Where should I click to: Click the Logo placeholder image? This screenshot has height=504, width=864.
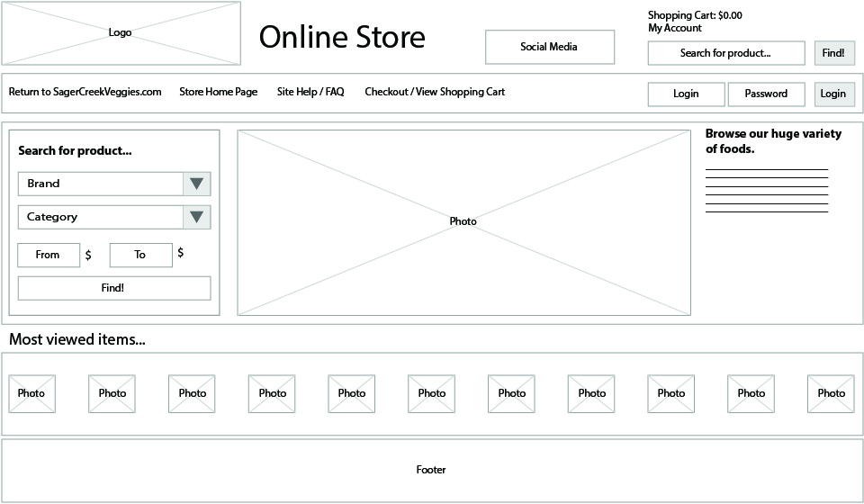(x=121, y=33)
